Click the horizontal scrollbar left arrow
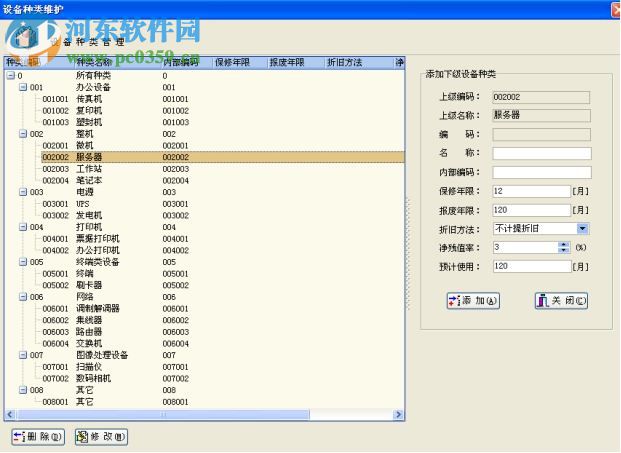 10,415
